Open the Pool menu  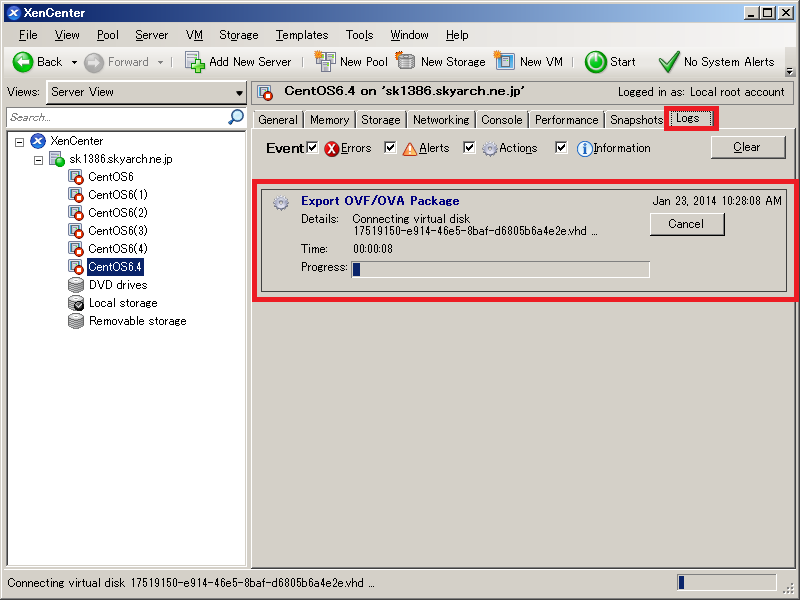[x=108, y=35]
